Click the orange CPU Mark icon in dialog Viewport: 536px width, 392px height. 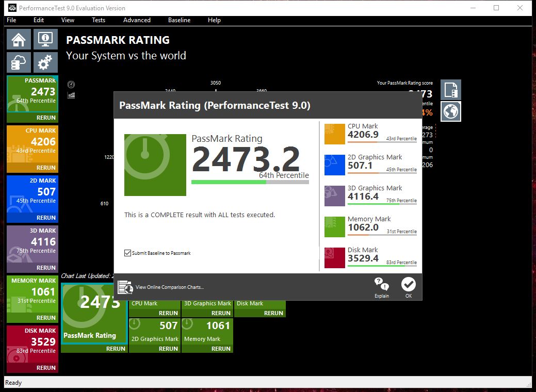(335, 134)
